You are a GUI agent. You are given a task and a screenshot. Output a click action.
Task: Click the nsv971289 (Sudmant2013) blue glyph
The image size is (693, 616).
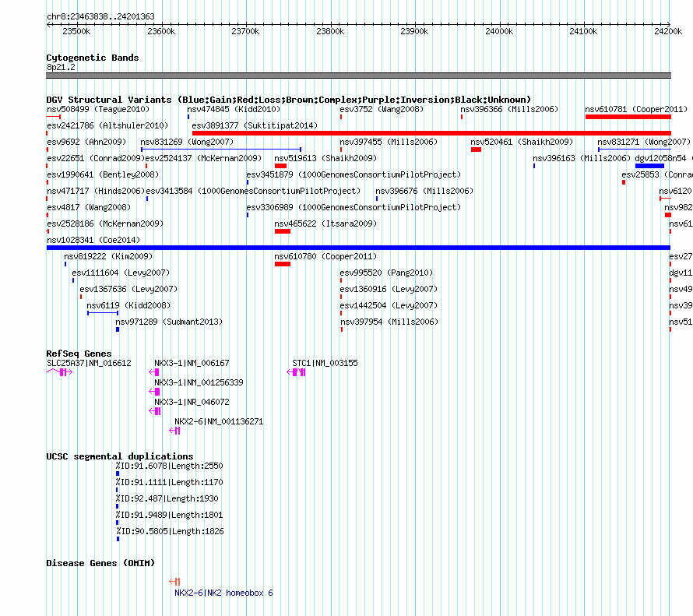(118, 329)
